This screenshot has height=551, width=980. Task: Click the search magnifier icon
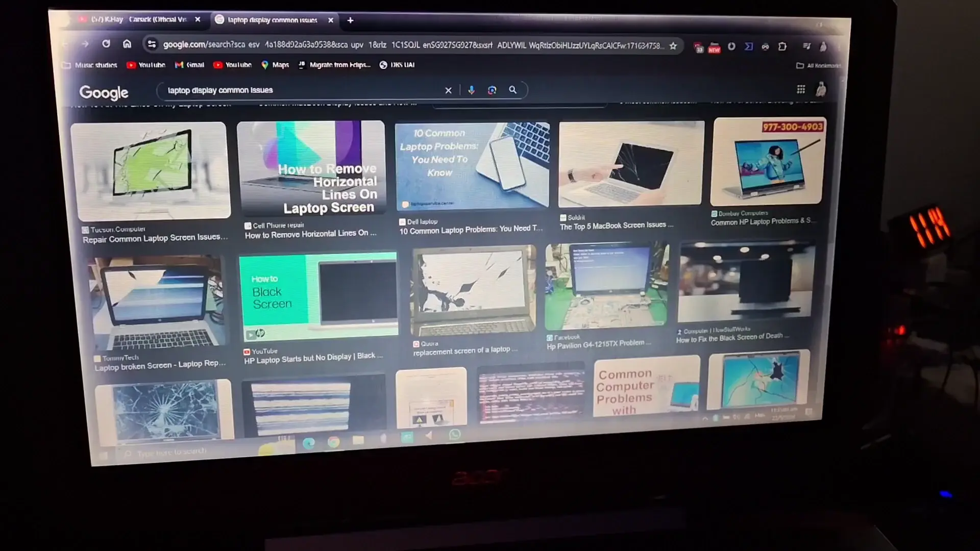coord(512,90)
